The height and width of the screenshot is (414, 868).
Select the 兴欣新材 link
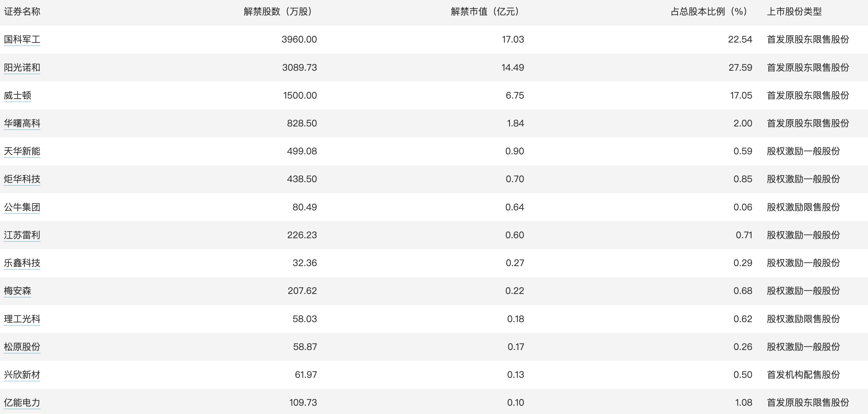click(x=22, y=374)
